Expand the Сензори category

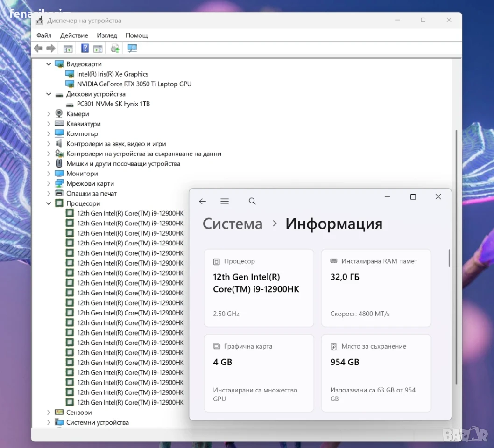[x=49, y=413]
